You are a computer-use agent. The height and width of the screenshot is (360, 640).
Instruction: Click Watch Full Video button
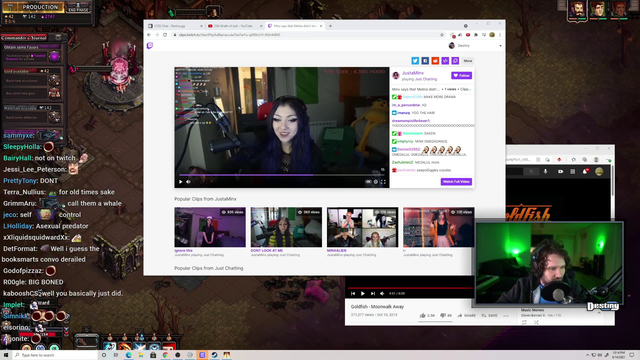(x=456, y=182)
